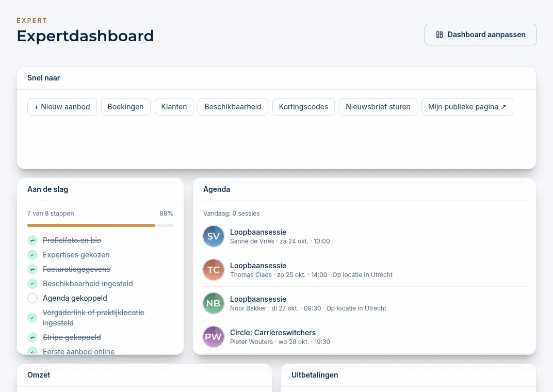
Task: Toggle check for Facturatiegegevens
Action: 32,269
